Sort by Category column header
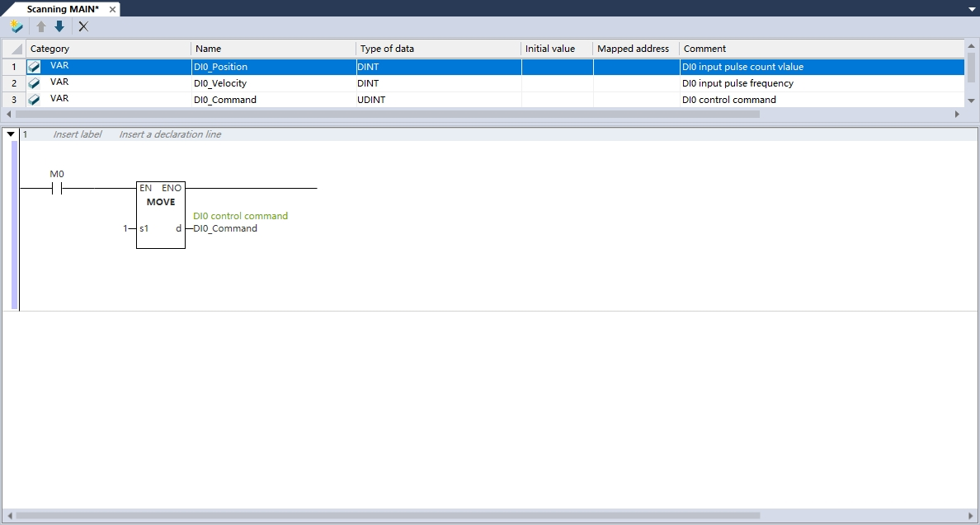 tap(108, 49)
